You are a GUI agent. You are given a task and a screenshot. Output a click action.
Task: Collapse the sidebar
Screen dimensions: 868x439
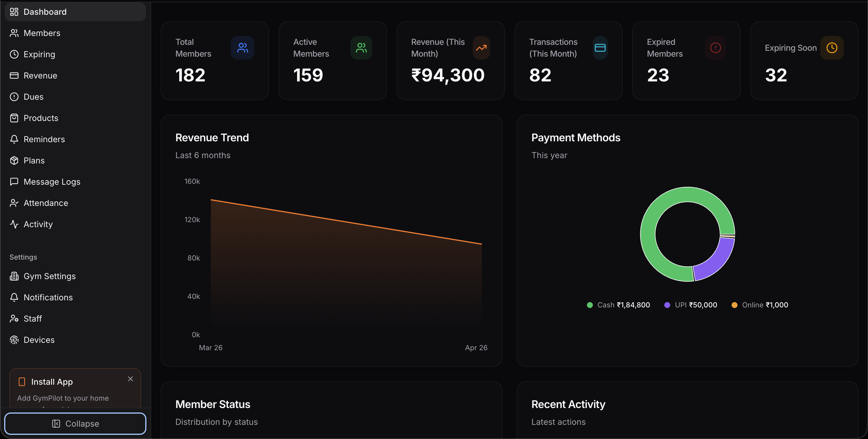coord(75,424)
